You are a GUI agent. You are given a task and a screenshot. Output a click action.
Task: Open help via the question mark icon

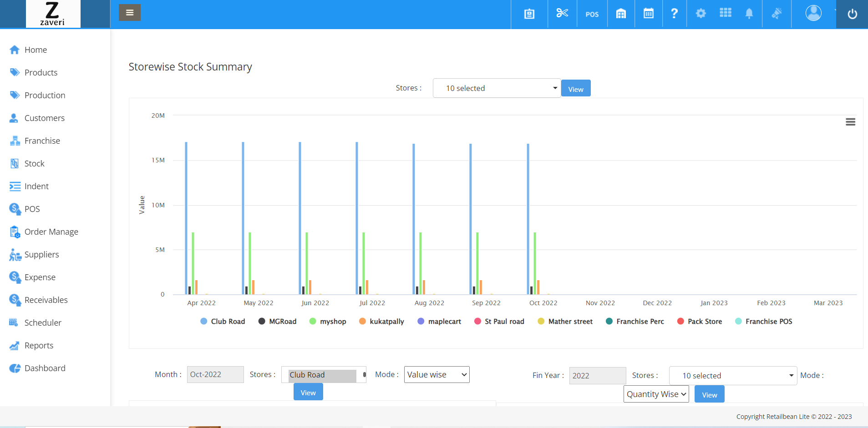coord(675,14)
